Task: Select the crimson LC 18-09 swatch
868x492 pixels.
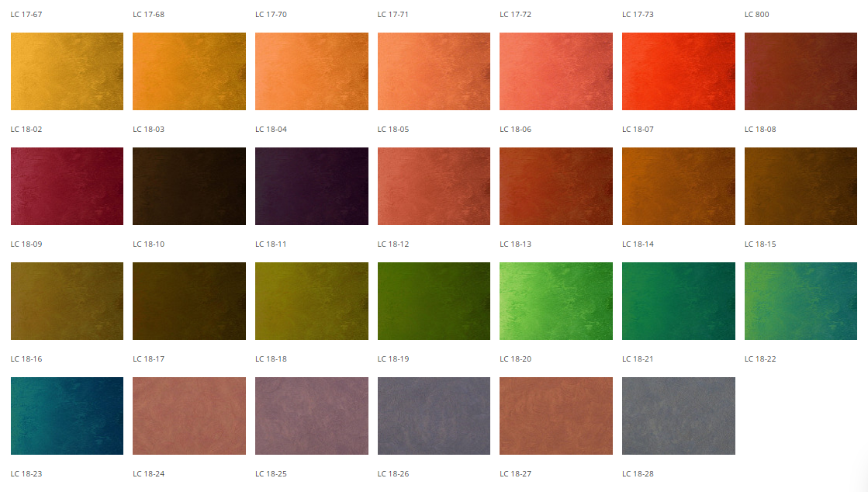Action: click(67, 186)
